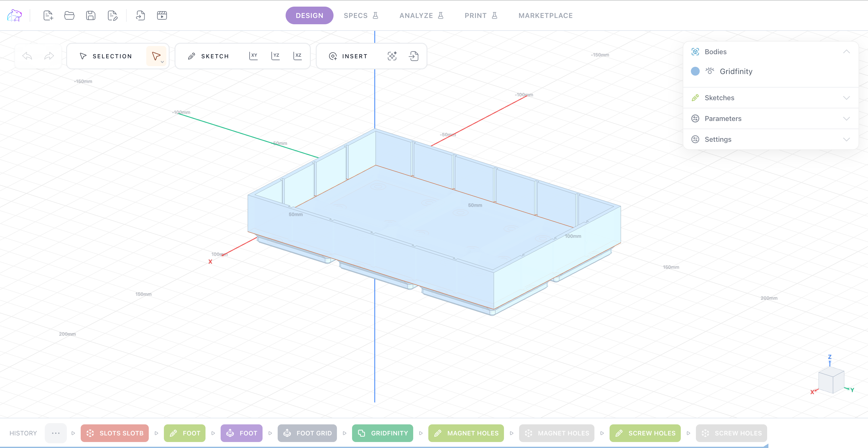Click the Selection arrow icon
The image size is (868, 448).
pyautogui.click(x=83, y=56)
